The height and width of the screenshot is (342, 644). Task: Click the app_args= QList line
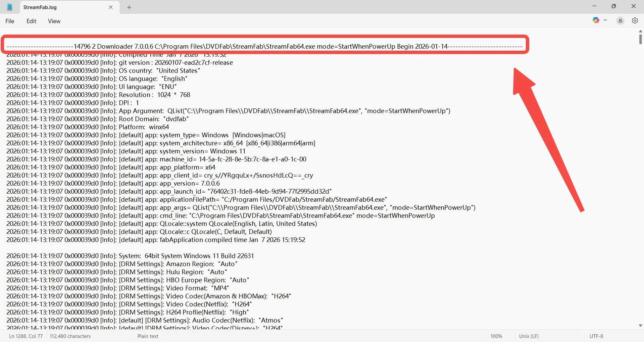click(241, 208)
